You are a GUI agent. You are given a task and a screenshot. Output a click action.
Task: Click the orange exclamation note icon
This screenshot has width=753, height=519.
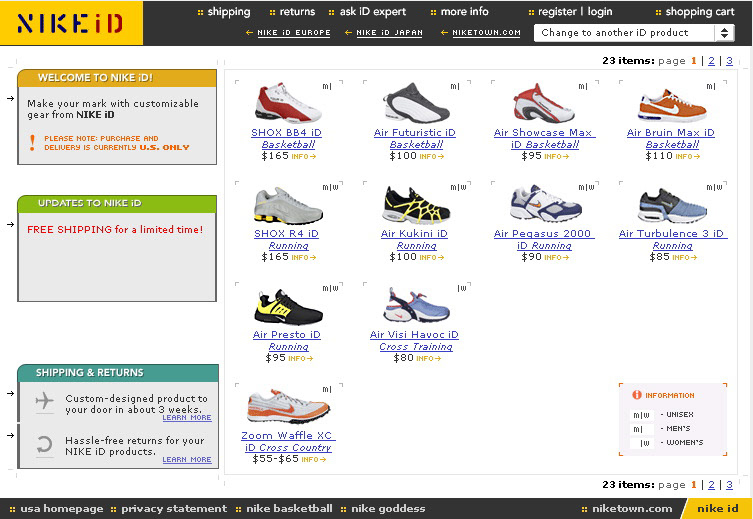click(32, 143)
